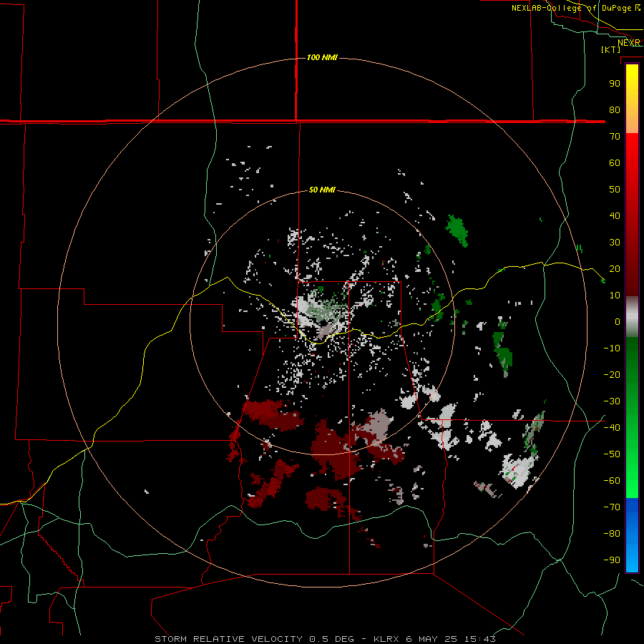
Task: Click the -60 value on the velocity scale
Action: (x=612, y=481)
